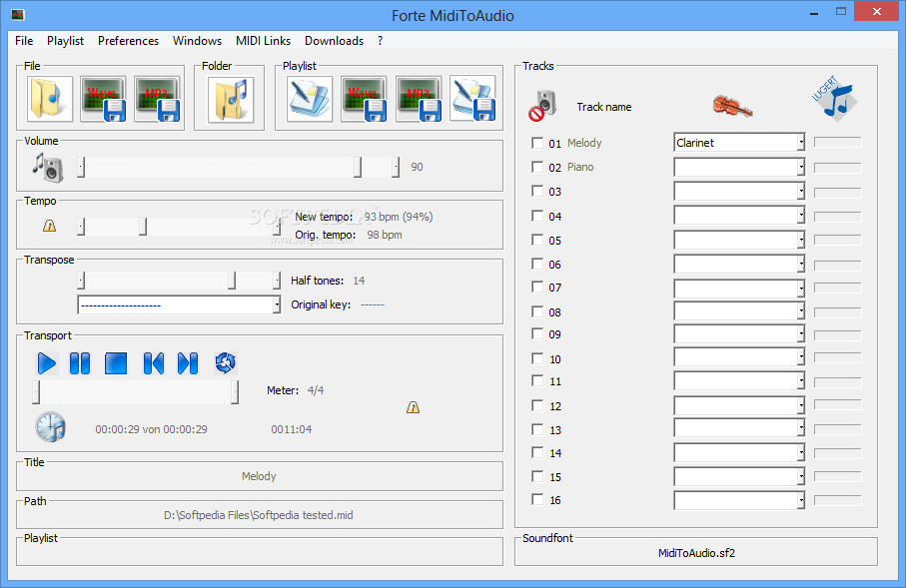Toggle the track 08 checkbox
This screenshot has height=588, width=906.
click(537, 311)
